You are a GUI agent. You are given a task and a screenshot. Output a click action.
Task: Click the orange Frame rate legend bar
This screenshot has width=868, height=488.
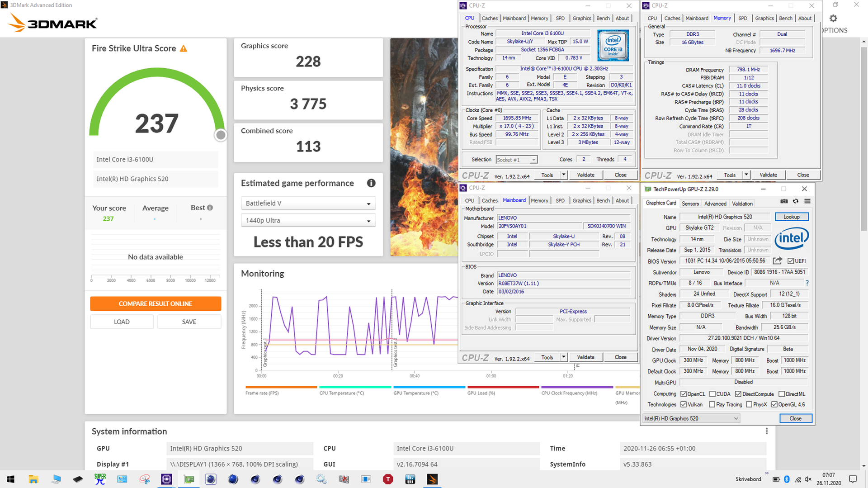[281, 387]
